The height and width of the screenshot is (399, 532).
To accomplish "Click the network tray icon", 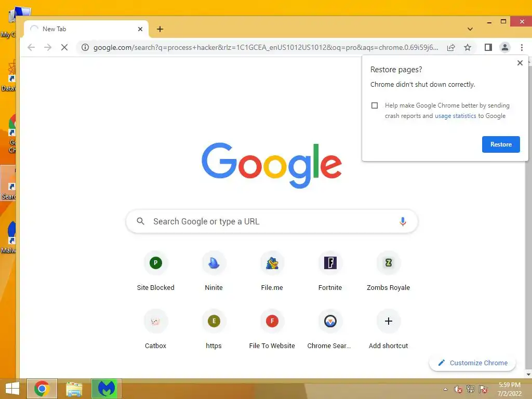I will click(x=471, y=389).
